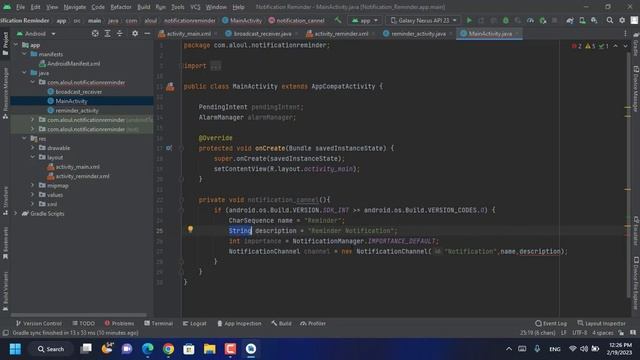640x360 pixels.
Task: Open SDK Manager icon in toolbar
Action: click(594, 20)
